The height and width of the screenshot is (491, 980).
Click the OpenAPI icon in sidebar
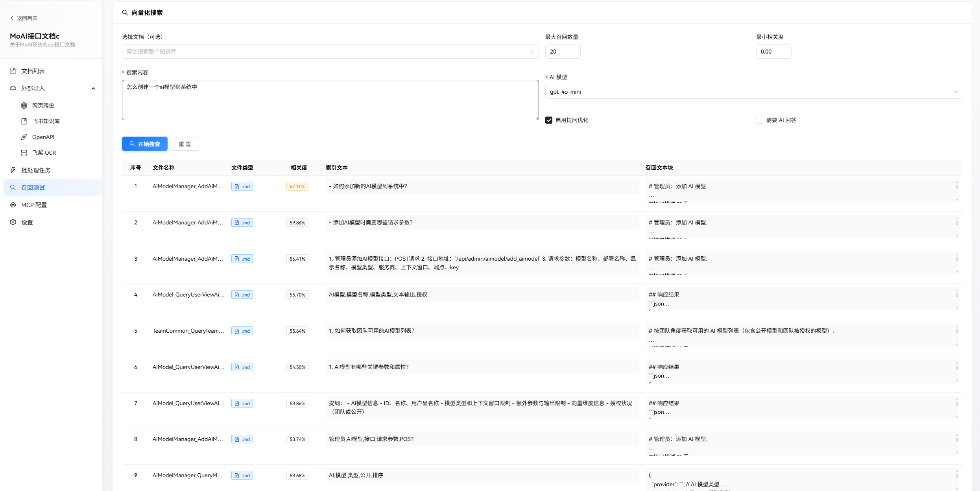[24, 137]
